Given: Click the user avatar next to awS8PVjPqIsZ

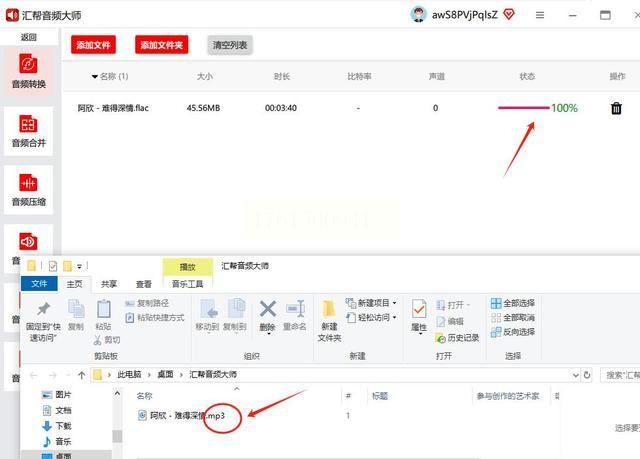Looking at the screenshot, I should pos(418,15).
